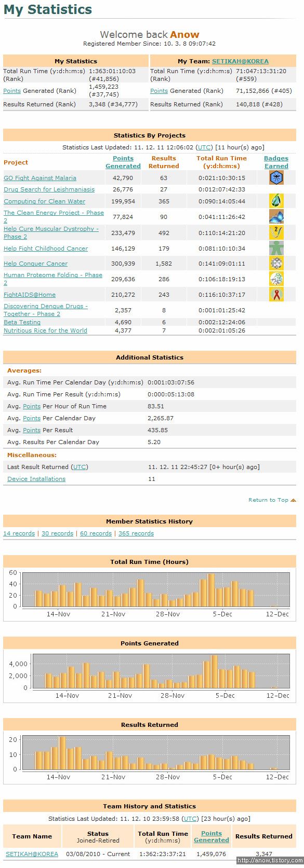Image resolution: width=304 pixels, height=868 pixels.
Task: Click the Help Conquer Cancer badge icon
Action: click(276, 263)
